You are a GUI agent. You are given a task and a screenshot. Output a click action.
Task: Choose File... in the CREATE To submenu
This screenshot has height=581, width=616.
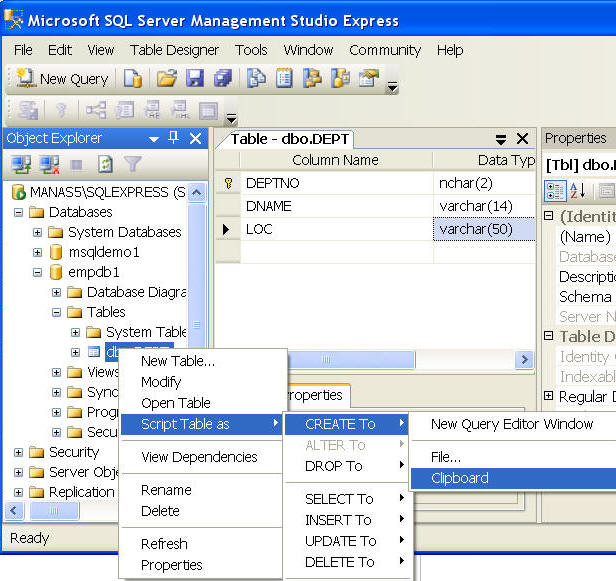tap(513, 457)
